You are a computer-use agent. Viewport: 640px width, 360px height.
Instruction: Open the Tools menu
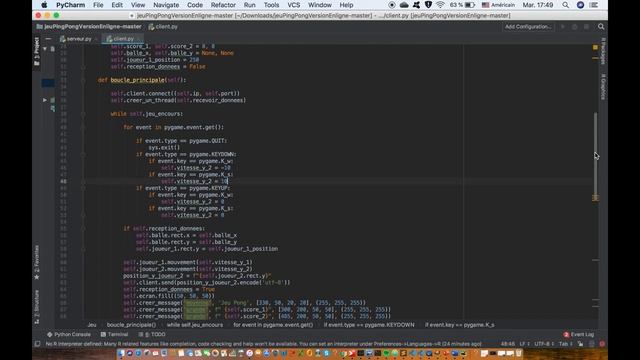coord(271,5)
